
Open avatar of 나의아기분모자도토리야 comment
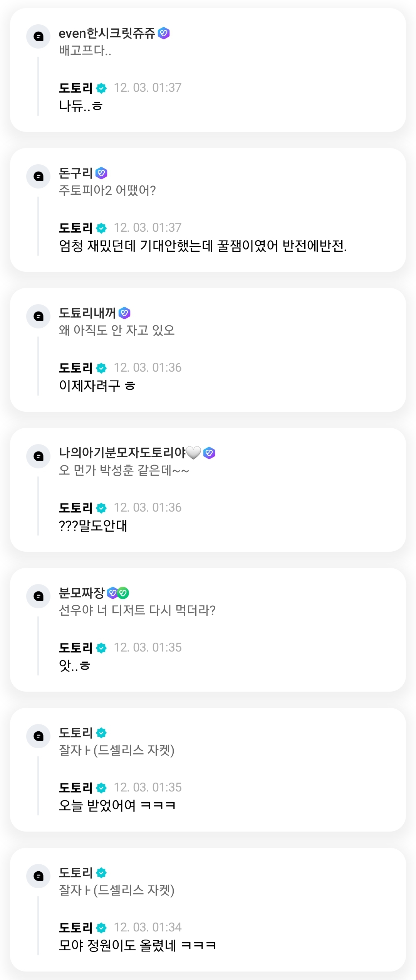click(x=38, y=456)
